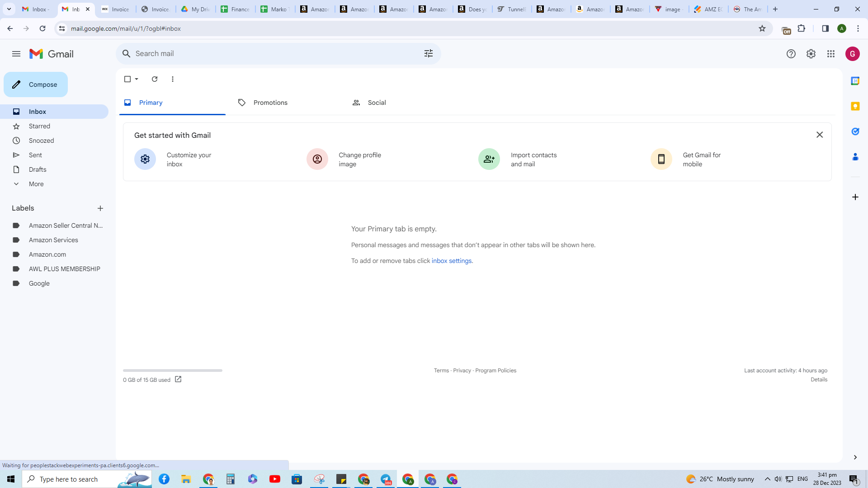Refresh the inbox
Screen dimensions: 868x488
tap(155, 79)
